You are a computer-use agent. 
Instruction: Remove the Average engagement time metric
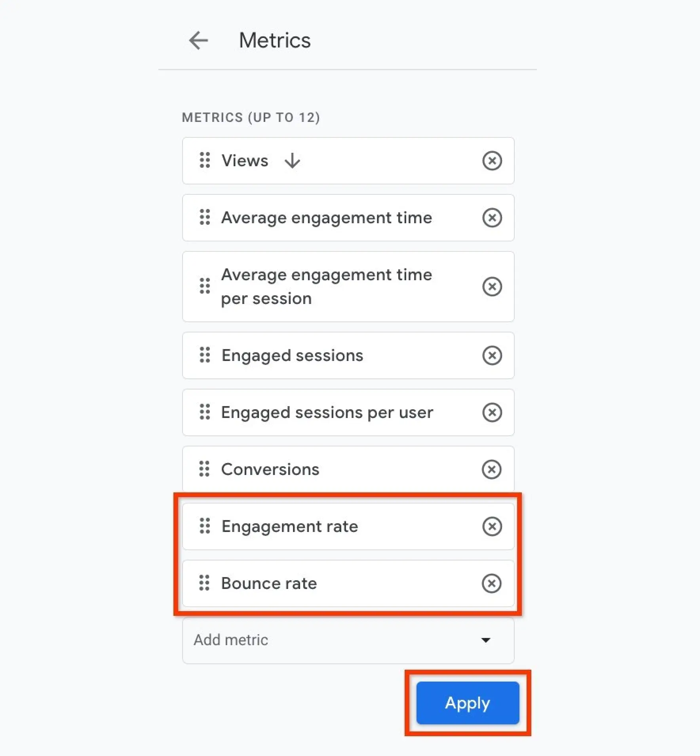(492, 218)
